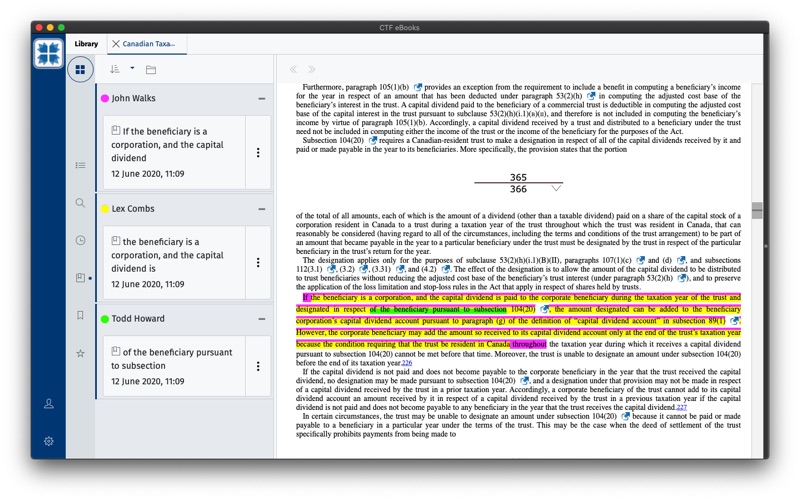Go to previous page double arrow
Viewport: 800px width, 500px height.
pyautogui.click(x=293, y=69)
